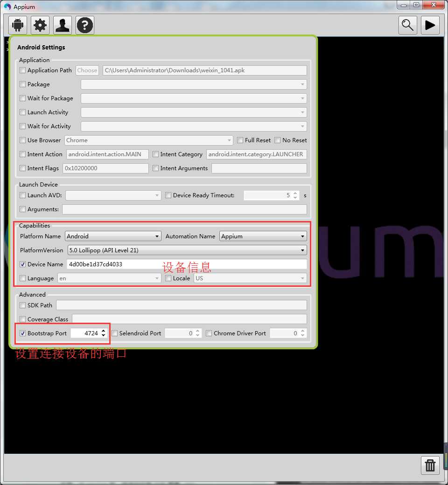
Task: Open the Launch AVD dropdown
Action: pyautogui.click(x=113, y=195)
